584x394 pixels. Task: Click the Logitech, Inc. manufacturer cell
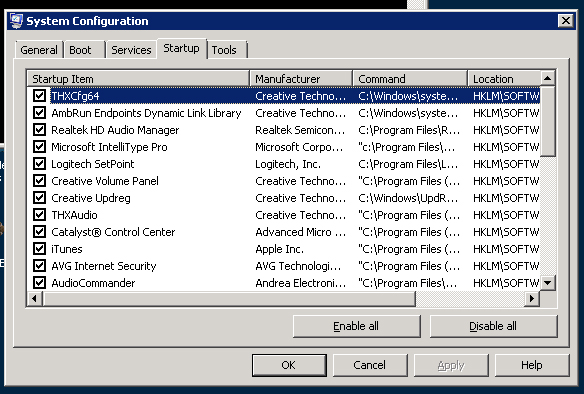pos(288,164)
